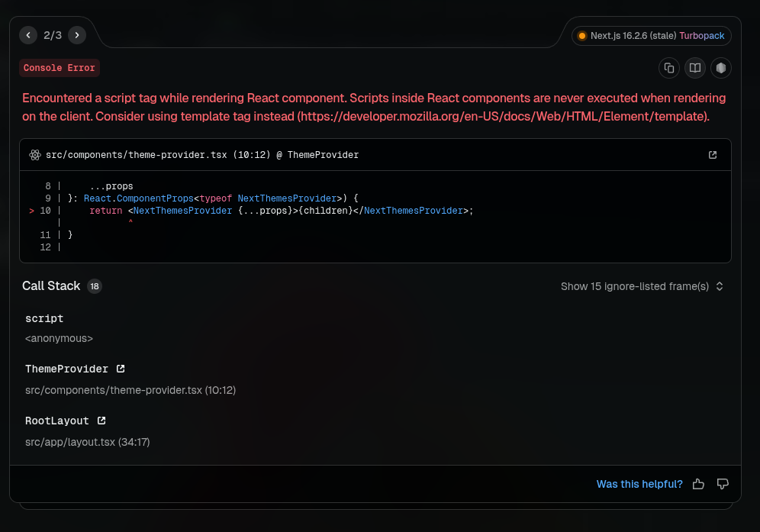Click the Was this helpful? text
The height and width of the screenshot is (532, 760).
[x=639, y=484]
